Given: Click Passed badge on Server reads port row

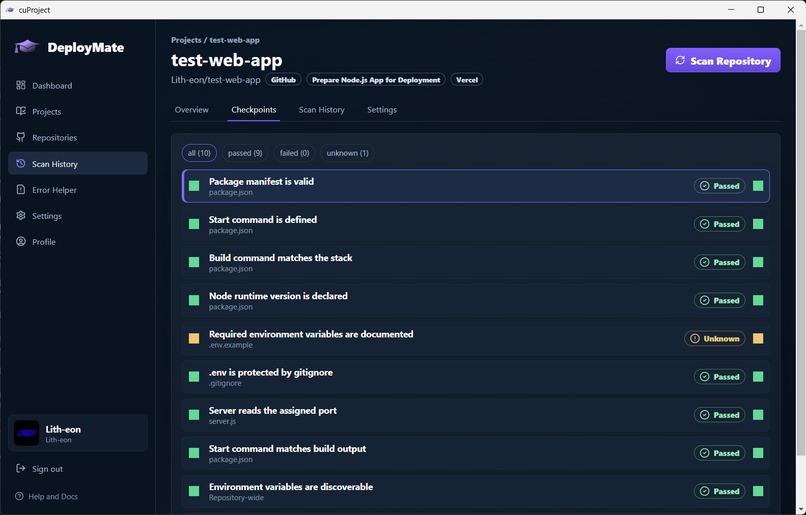Looking at the screenshot, I should pos(719,415).
